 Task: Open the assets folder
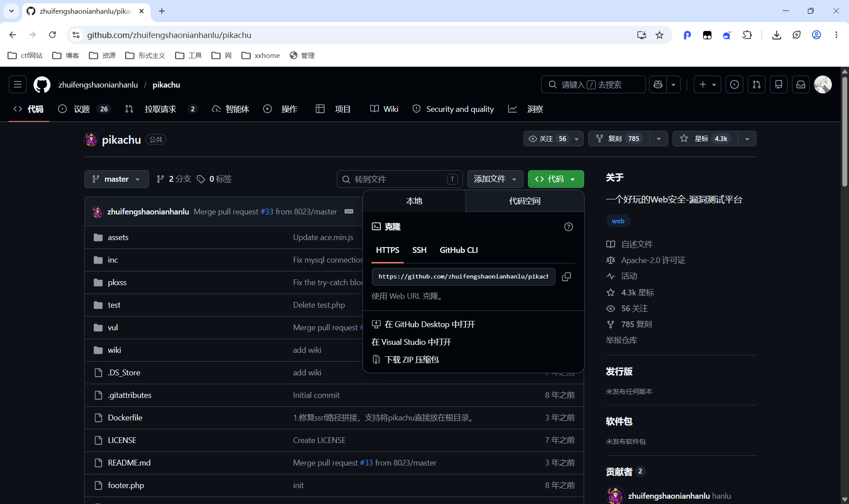click(x=118, y=237)
